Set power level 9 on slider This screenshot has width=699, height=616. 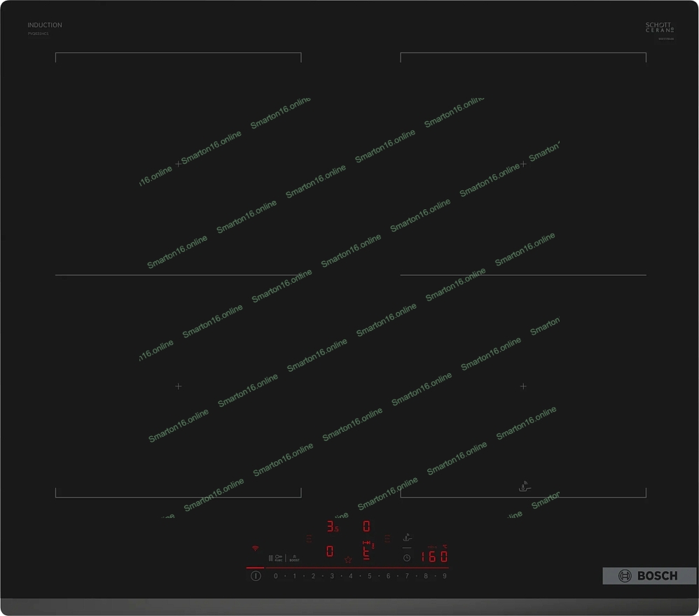(444, 576)
